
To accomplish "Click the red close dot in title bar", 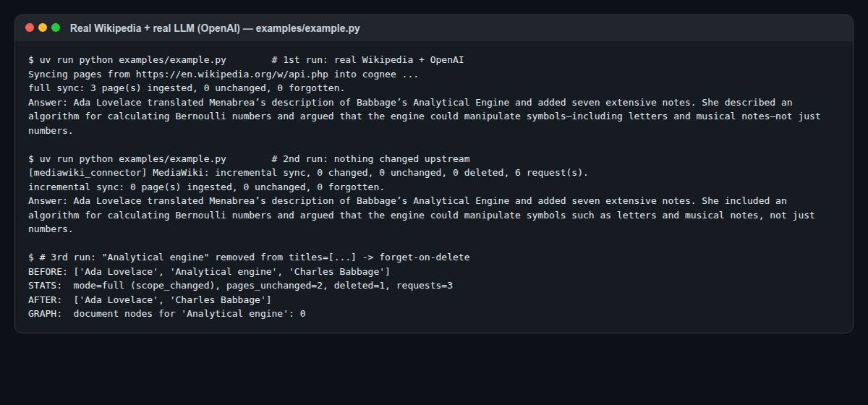I will tap(30, 27).
